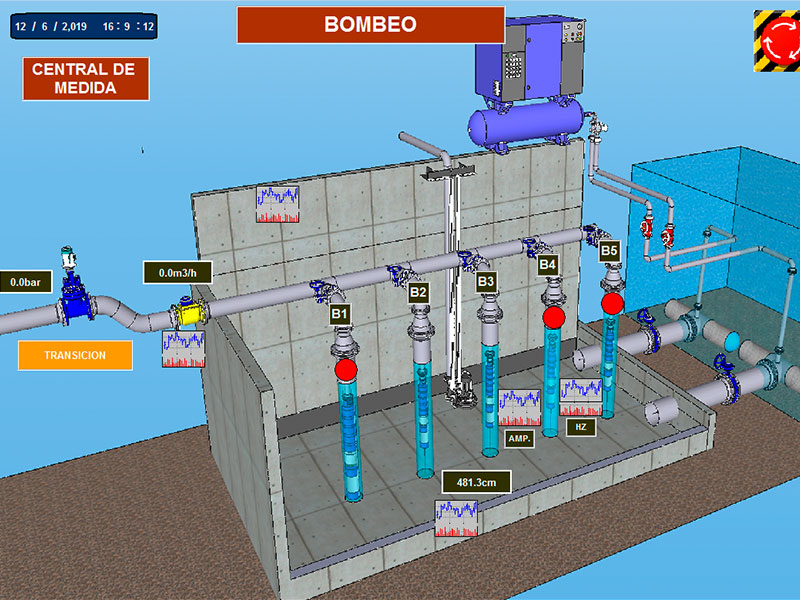Click the blue valve above pump B3
Screen dimensions: 800x600
pyautogui.click(x=470, y=260)
